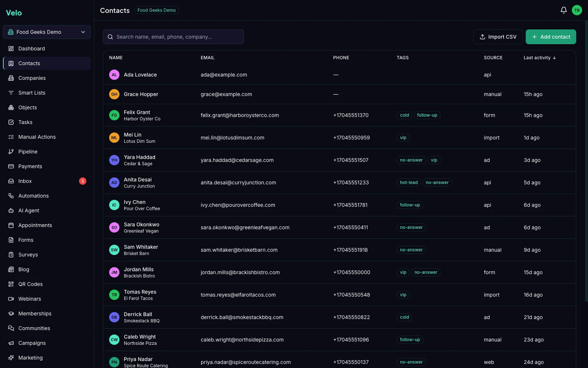Click the Food Geeks Demo header badge
The image size is (588, 368).
tap(157, 10)
